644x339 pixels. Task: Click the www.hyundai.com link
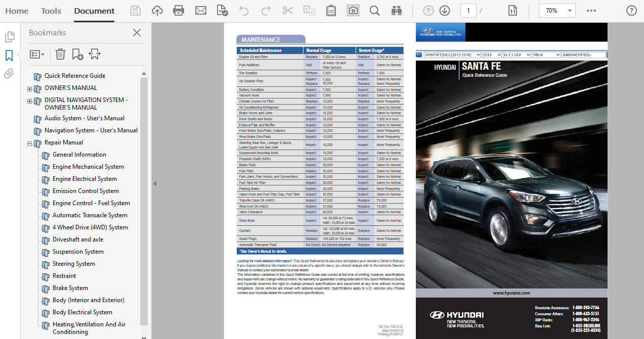511,293
